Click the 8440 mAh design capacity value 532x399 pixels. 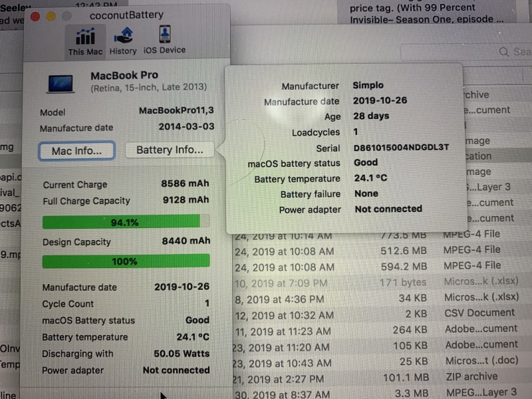click(x=186, y=241)
